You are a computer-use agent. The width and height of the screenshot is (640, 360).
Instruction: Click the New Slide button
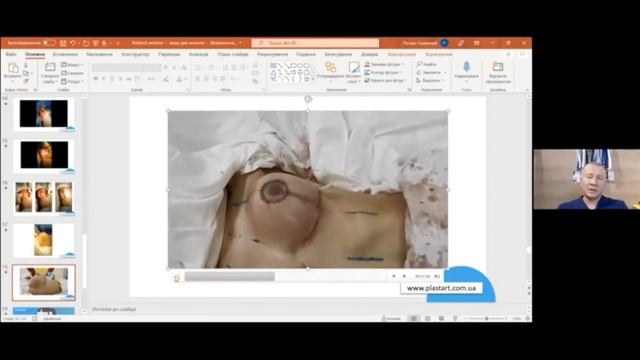coord(50,73)
